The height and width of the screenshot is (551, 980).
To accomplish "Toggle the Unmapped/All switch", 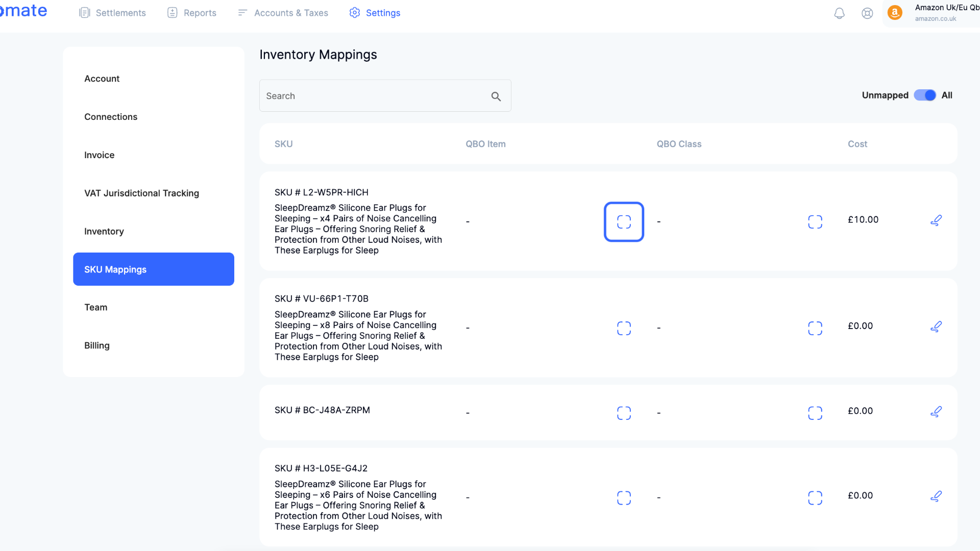I will (925, 95).
